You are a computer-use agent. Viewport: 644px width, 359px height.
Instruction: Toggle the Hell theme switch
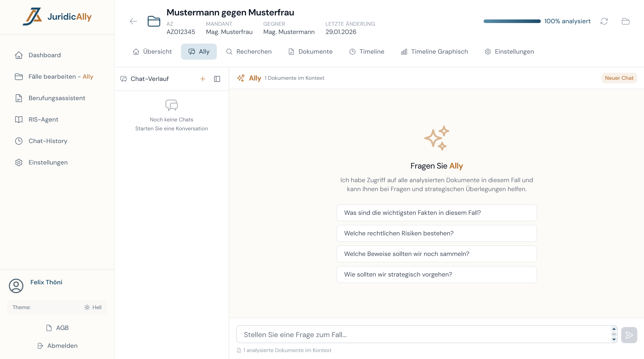(x=93, y=307)
